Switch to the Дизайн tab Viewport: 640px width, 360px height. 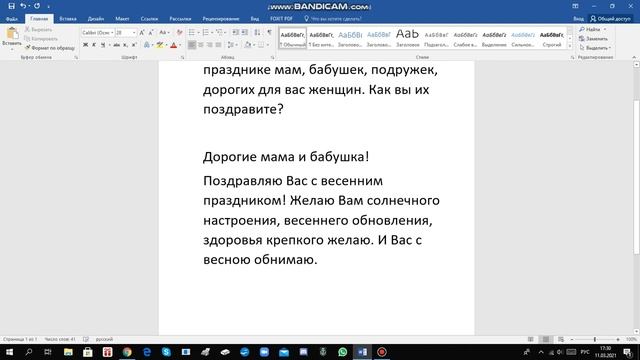coord(96,19)
